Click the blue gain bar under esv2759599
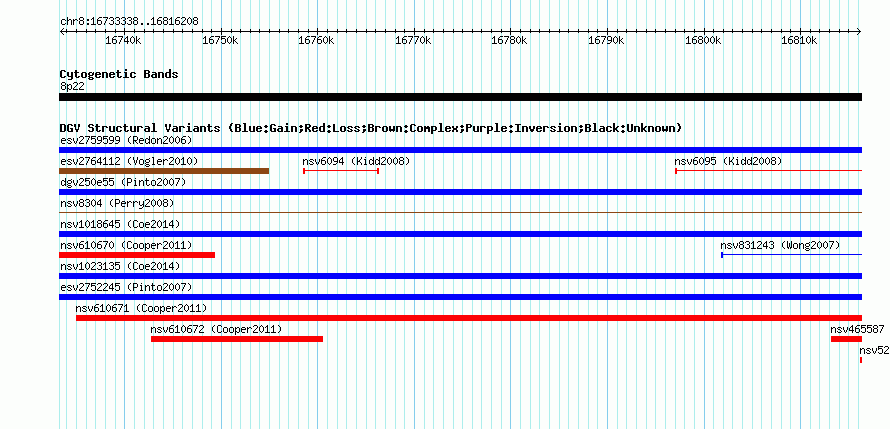Viewport: 890px width, 429px height. [x=460, y=150]
